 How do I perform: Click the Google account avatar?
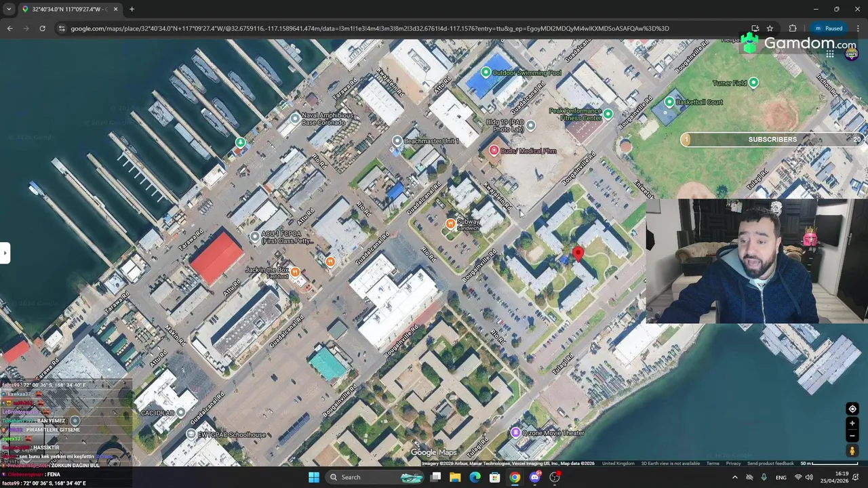[x=852, y=54]
